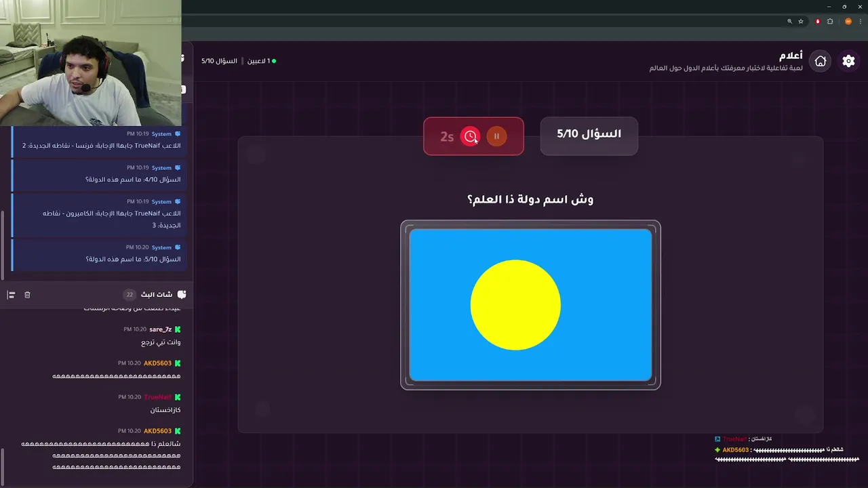The width and height of the screenshot is (868, 488).
Task: Click the '2s' countdown text
Action: point(447,137)
